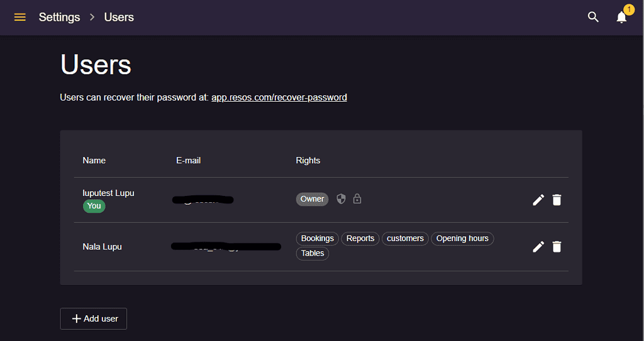The height and width of the screenshot is (341, 644).
Task: Click the Tables rights chip
Action: point(313,253)
